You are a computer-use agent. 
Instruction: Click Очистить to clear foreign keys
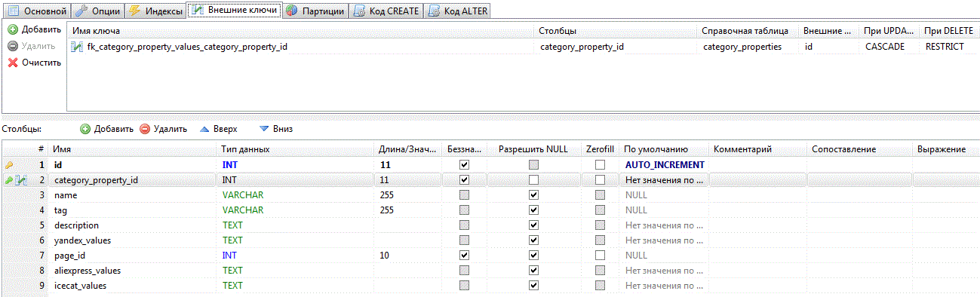click(x=34, y=63)
